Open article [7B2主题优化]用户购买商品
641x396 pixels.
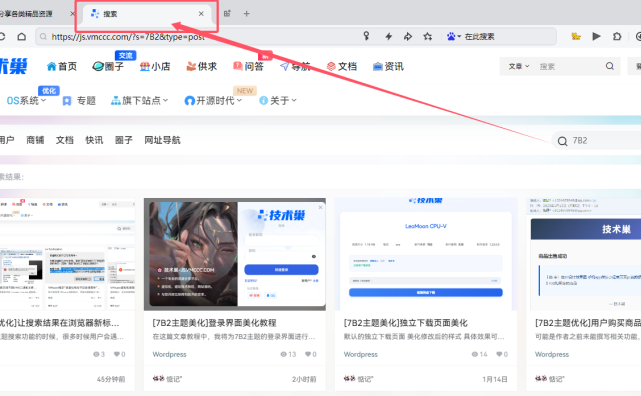pos(588,323)
